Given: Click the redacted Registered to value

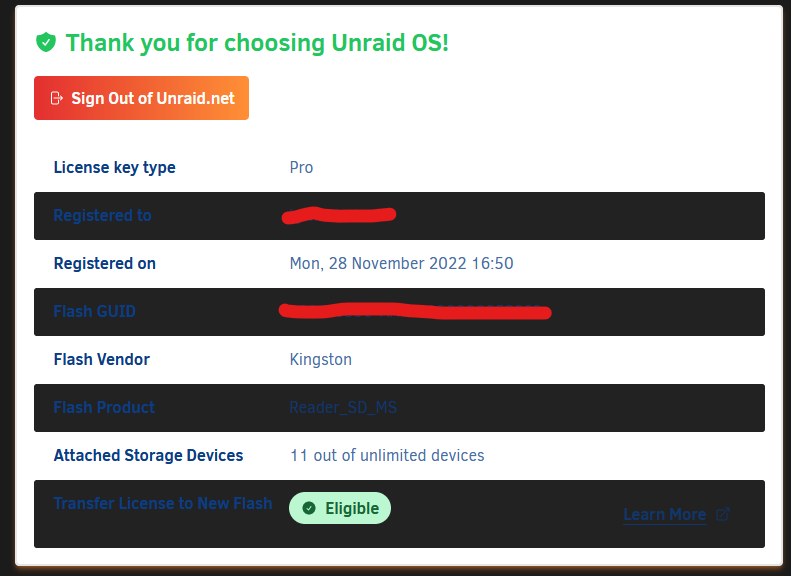Looking at the screenshot, I should tap(338, 215).
